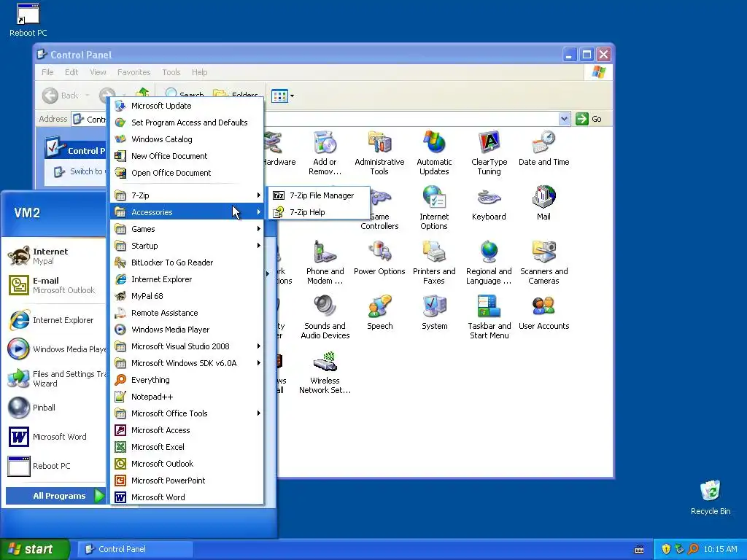747x560 pixels.
Task: Open Date and Time settings
Action: 543,148
